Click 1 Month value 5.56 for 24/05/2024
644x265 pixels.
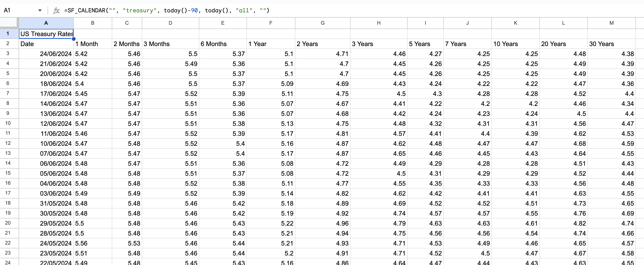pos(93,243)
